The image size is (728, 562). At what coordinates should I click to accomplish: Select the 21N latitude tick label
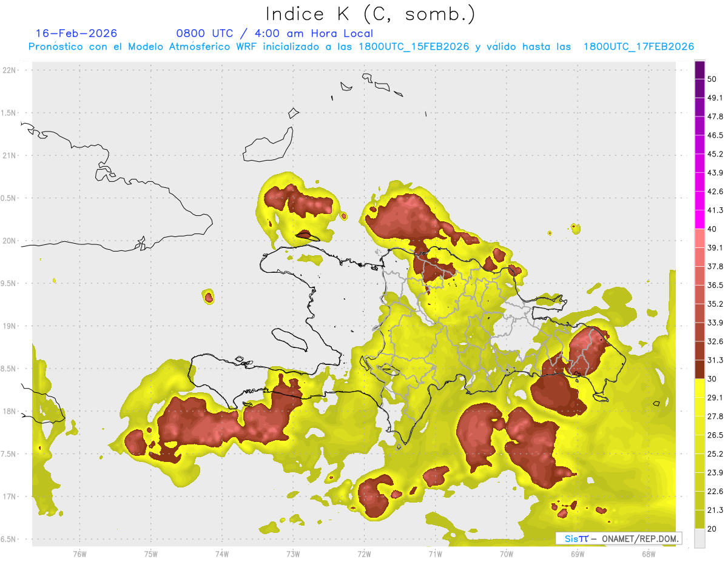point(10,155)
